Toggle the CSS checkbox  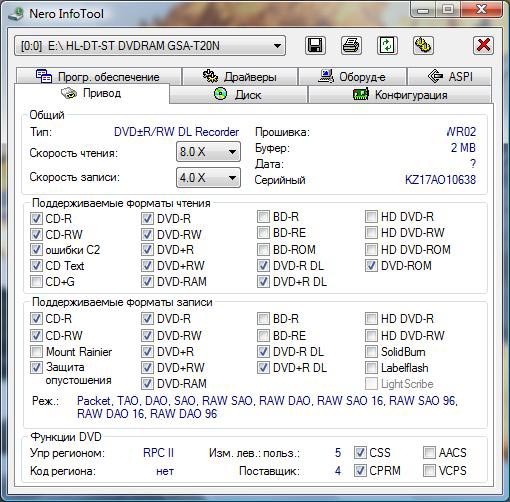pos(360,453)
